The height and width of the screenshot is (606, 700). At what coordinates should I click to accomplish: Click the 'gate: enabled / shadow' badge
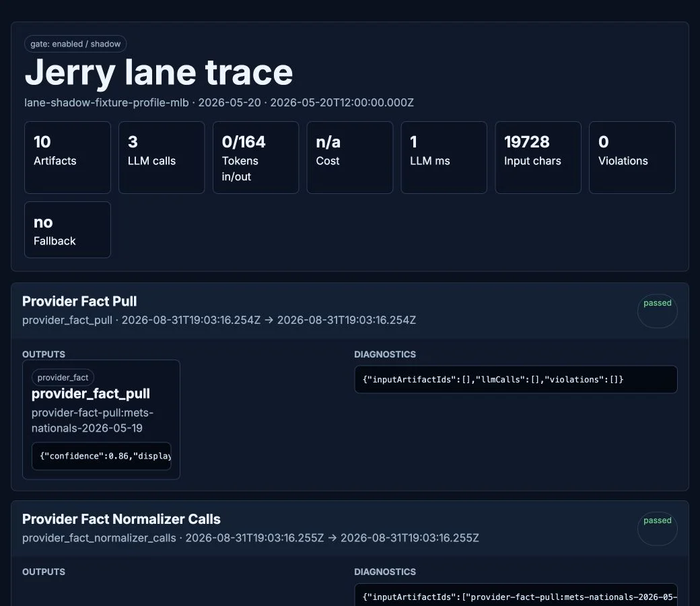75,44
